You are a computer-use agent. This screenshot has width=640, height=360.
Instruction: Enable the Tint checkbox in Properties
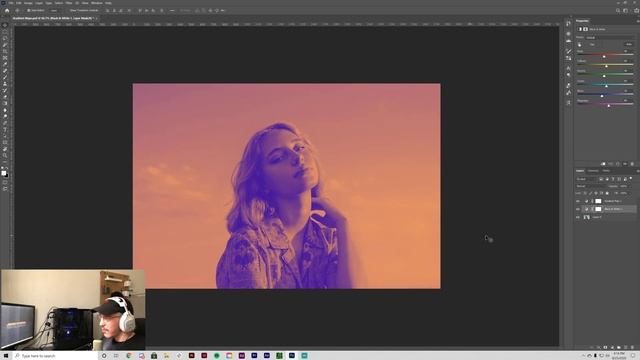pos(587,44)
